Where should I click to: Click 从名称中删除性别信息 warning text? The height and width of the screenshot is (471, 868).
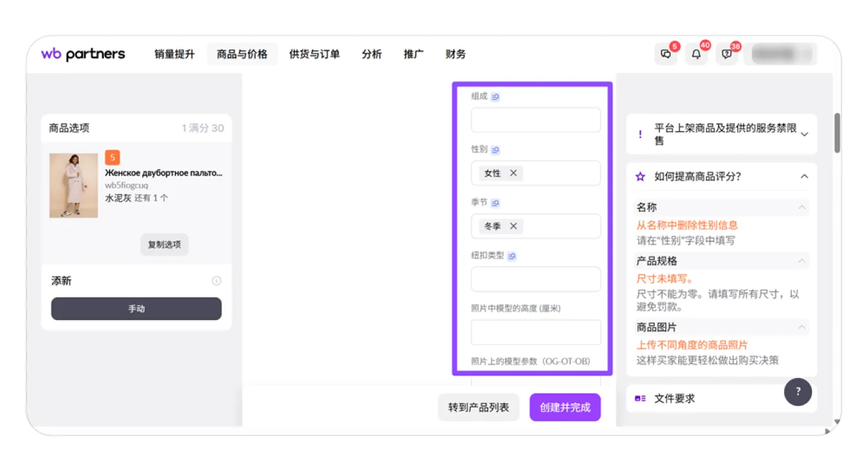[687, 225]
